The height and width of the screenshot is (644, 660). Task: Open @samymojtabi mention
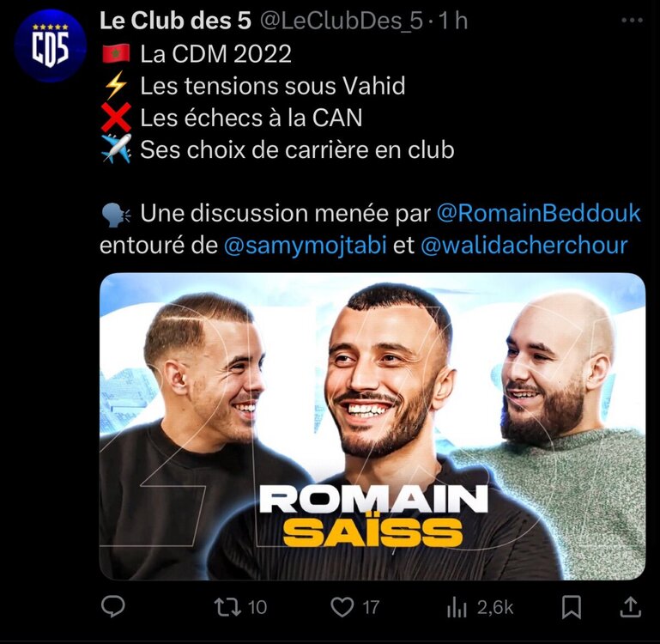point(306,245)
